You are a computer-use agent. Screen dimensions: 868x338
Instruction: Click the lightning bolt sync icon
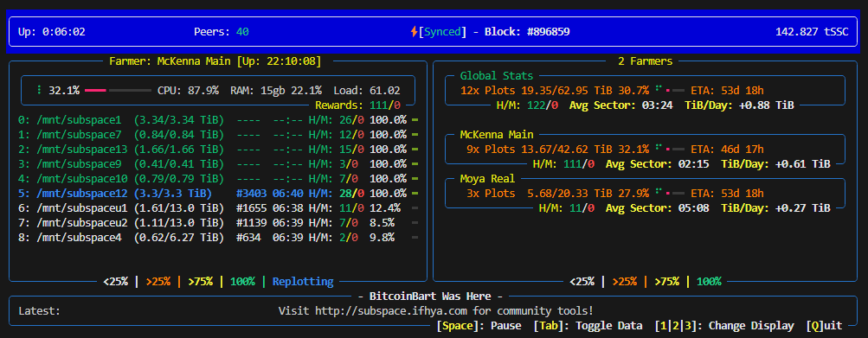pyautogui.click(x=414, y=31)
